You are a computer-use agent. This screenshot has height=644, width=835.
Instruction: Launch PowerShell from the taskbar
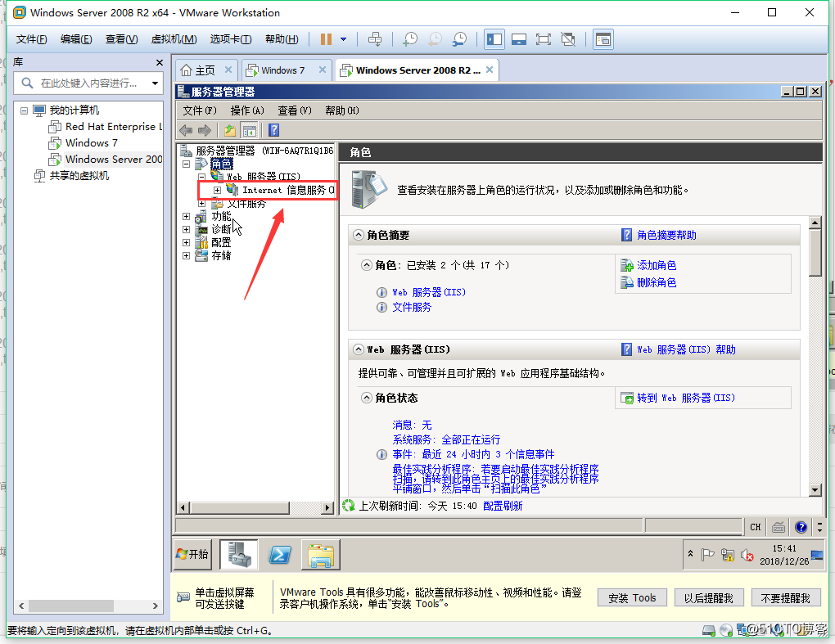[280, 554]
